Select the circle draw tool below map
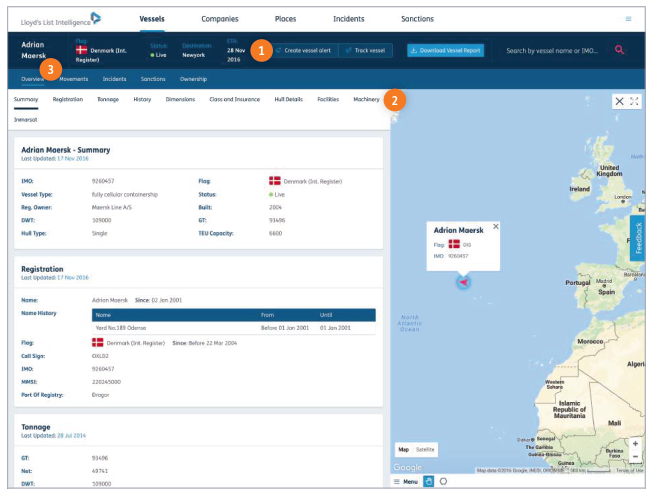The height and width of the screenshot is (494, 653). (444, 482)
